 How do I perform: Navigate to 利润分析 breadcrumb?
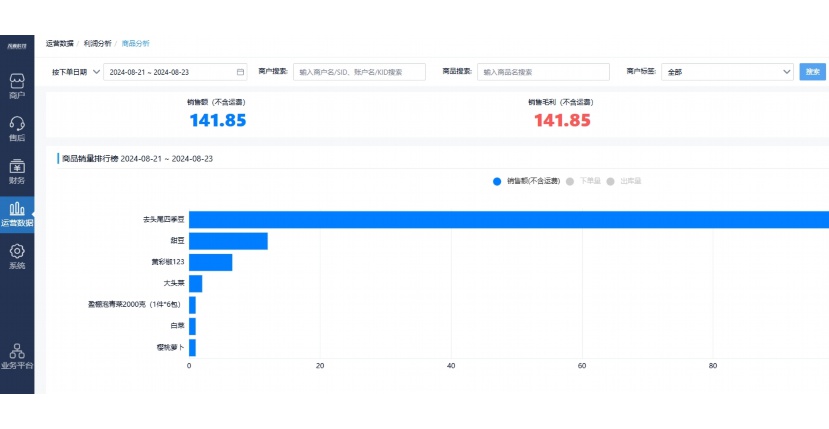point(97,44)
